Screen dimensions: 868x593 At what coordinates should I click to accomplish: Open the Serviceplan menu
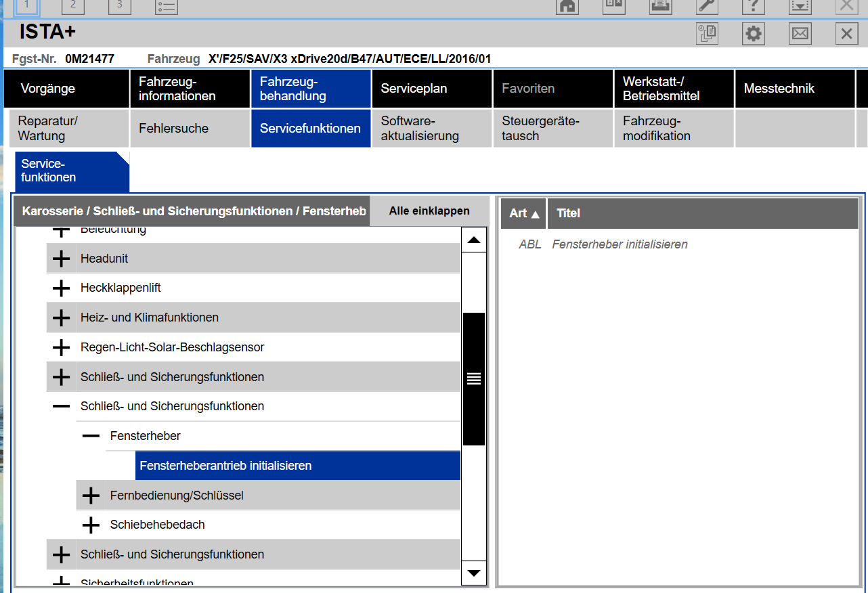(x=432, y=89)
